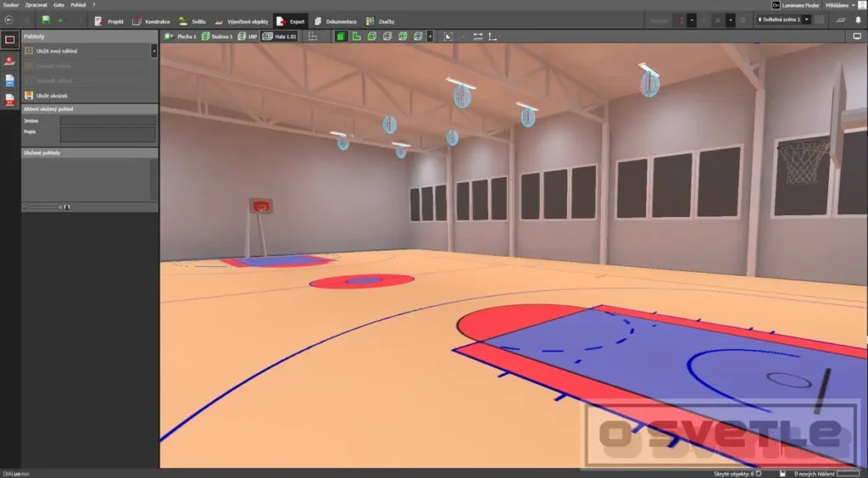Viewport: 868px width, 478px height.
Task: Click Uložit obrázek to save image
Action: click(47, 96)
